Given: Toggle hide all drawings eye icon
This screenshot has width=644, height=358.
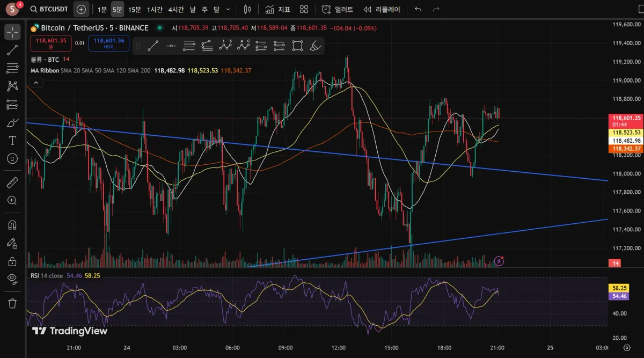Looking at the screenshot, I should (x=12, y=278).
